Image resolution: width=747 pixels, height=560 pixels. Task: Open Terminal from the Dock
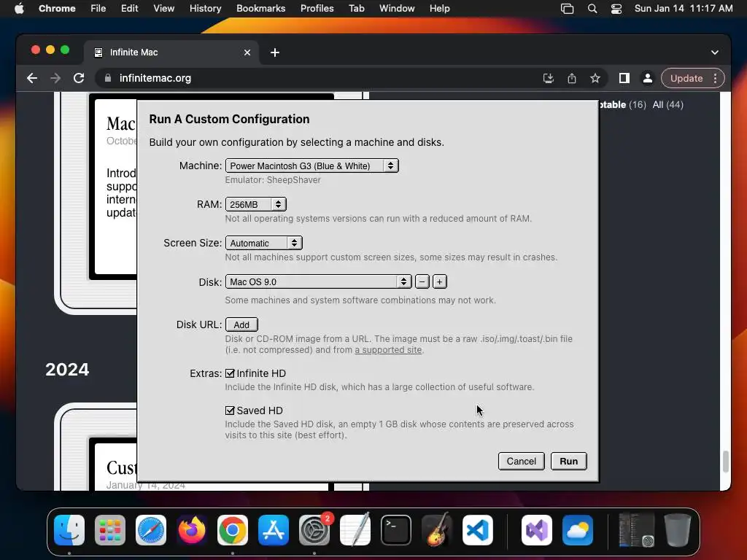point(396,530)
